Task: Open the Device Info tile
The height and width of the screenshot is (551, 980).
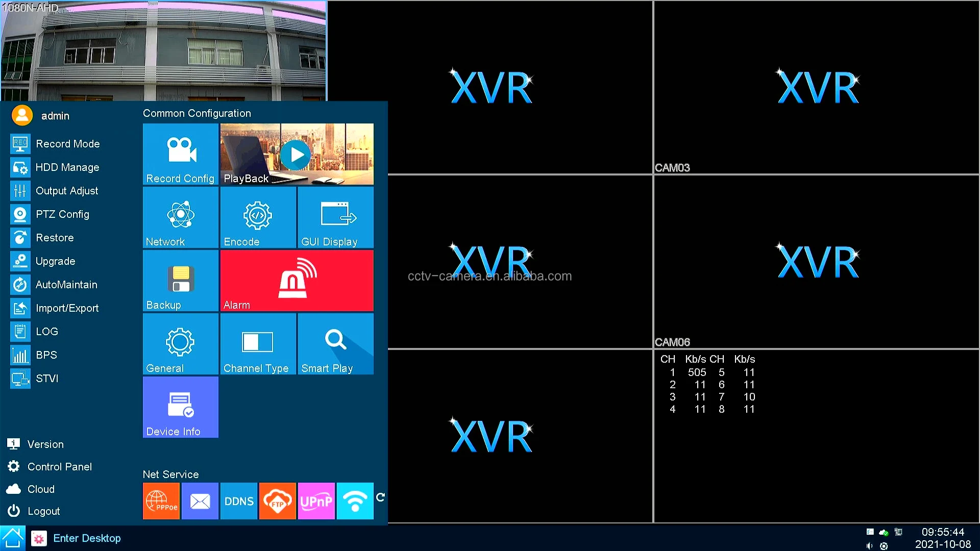Action: tap(180, 407)
